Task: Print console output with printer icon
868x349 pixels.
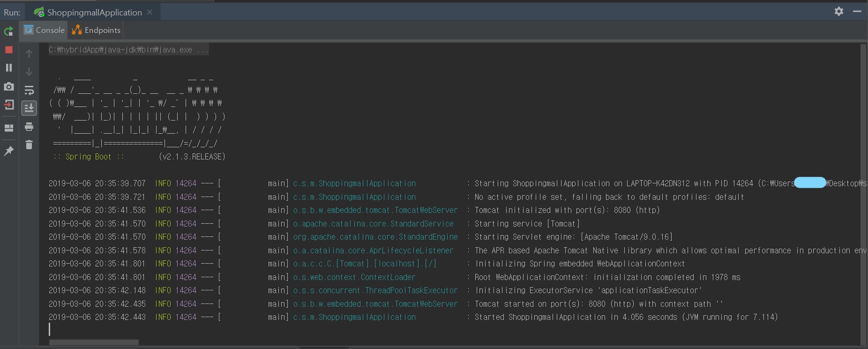Action: coord(29,127)
